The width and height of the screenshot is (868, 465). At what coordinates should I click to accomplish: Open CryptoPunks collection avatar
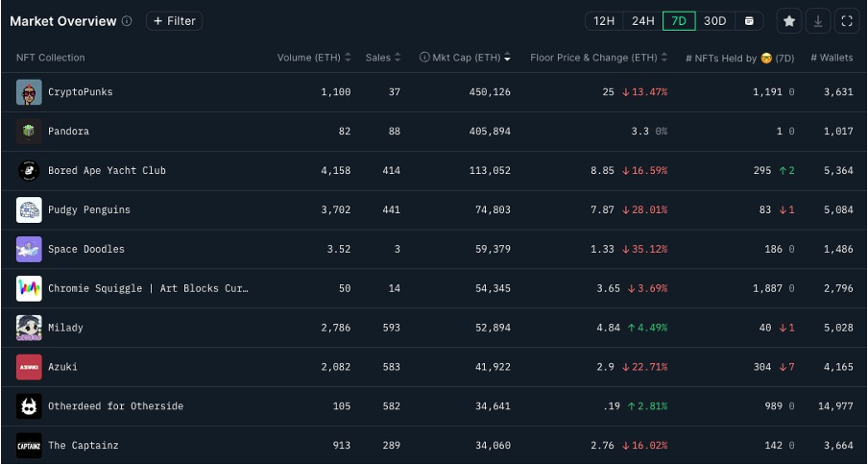[x=29, y=92]
